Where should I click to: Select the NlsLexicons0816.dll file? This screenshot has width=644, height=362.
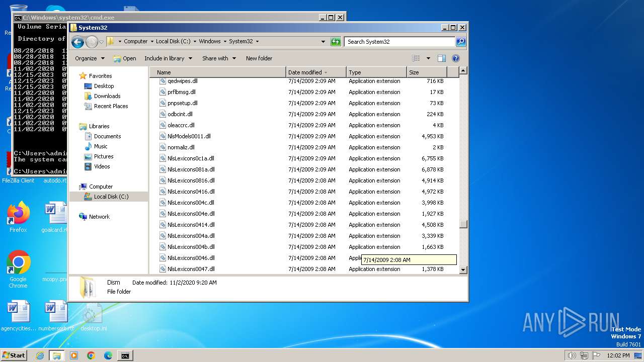[191, 180]
